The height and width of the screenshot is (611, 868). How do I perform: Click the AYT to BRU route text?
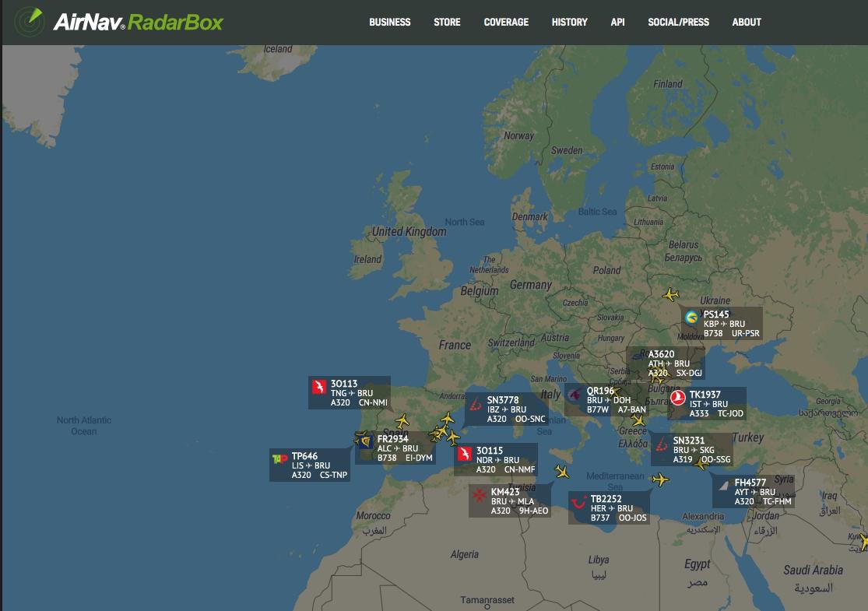pyautogui.click(x=755, y=492)
